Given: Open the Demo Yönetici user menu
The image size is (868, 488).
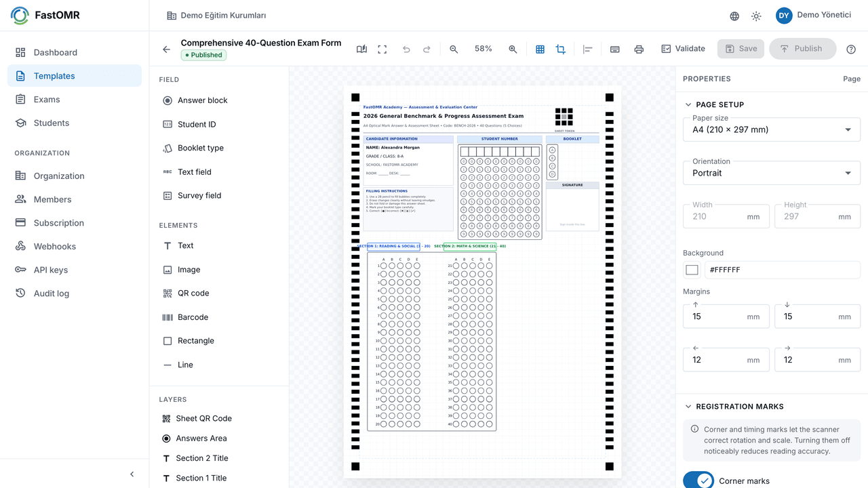Looking at the screenshot, I should [x=813, y=16].
